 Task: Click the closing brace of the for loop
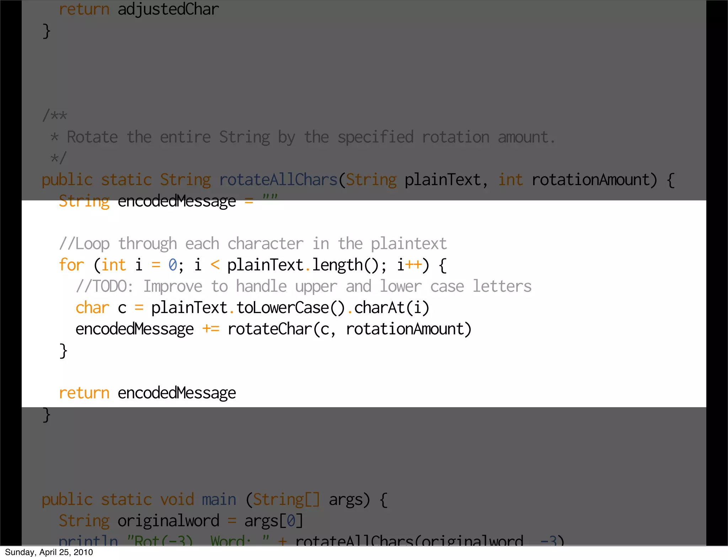[x=63, y=351]
